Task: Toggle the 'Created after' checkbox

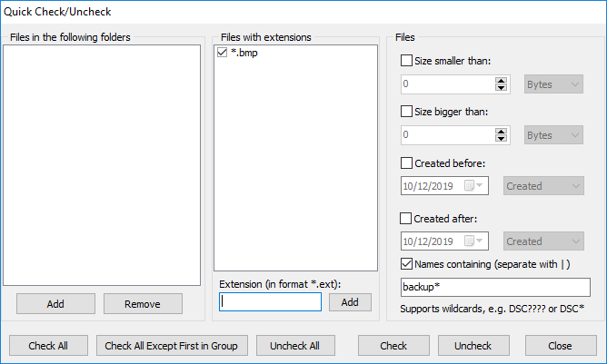Action: 406,218
